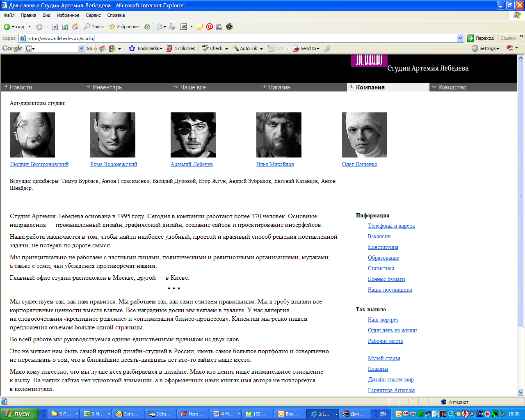Open the Поиск search pane
Screen dimensions: 525x420
94,27
